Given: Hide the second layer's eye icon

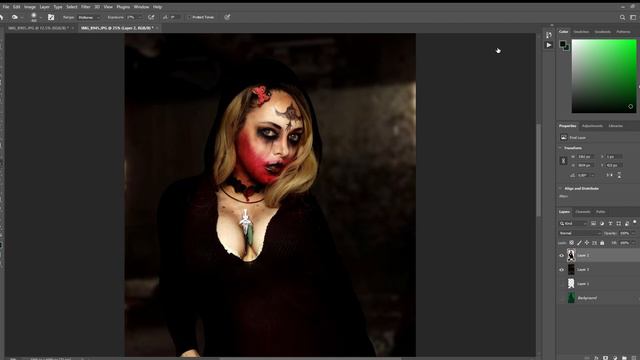Looking at the screenshot, I should 562,269.
